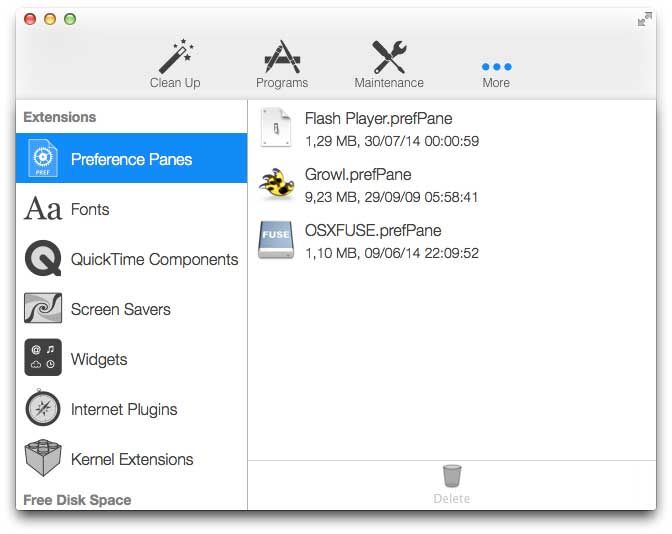Click the OSXFUSE drive icon
The image size is (672, 534).
[276, 240]
